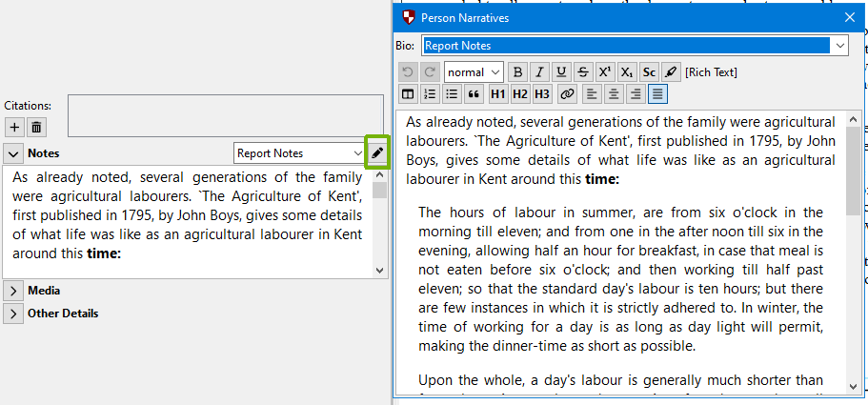Open the normal font size dropdown
This screenshot has width=868, height=405.
tap(474, 72)
